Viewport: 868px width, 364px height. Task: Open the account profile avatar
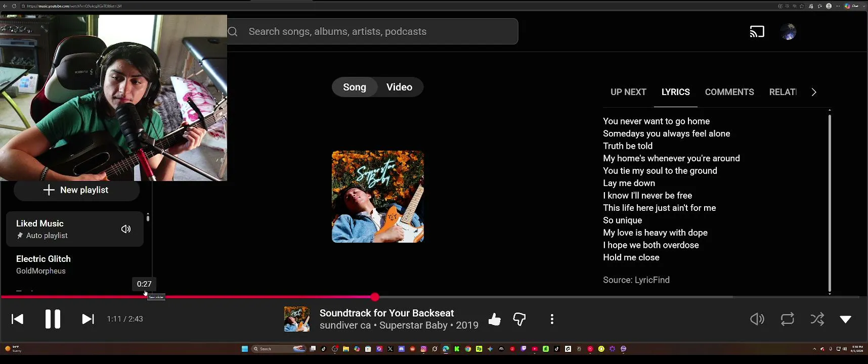tap(788, 31)
